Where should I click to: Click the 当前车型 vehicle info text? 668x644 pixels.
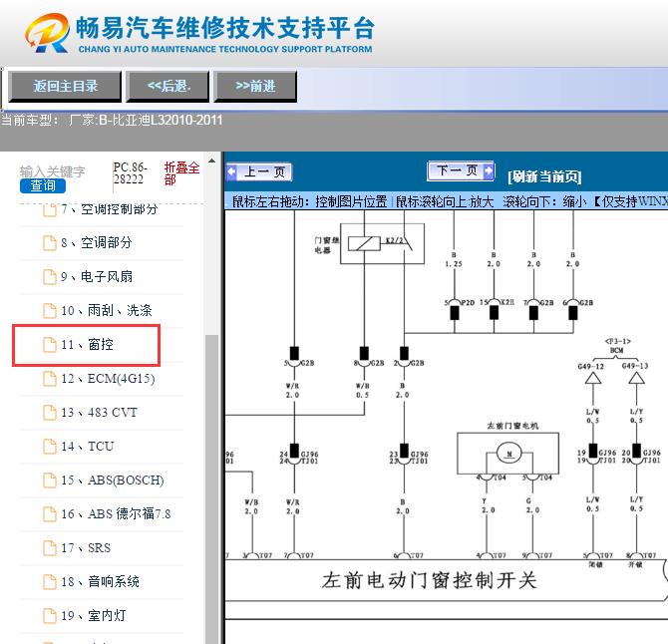tap(112, 120)
